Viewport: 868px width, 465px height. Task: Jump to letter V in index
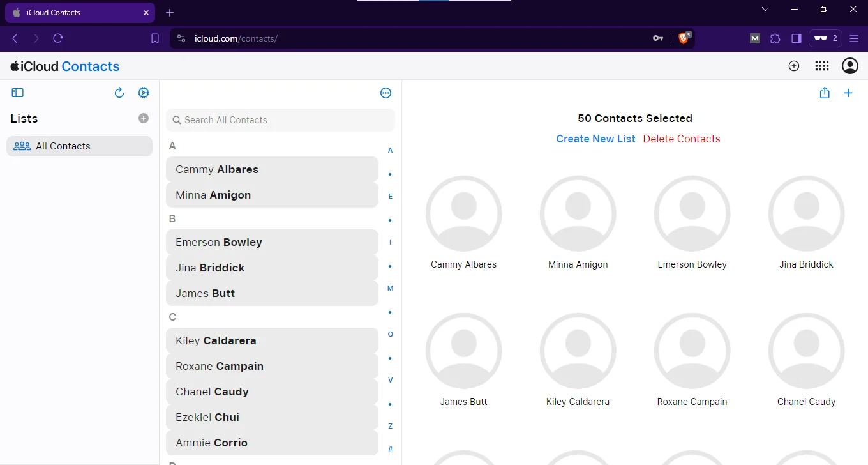click(x=391, y=380)
